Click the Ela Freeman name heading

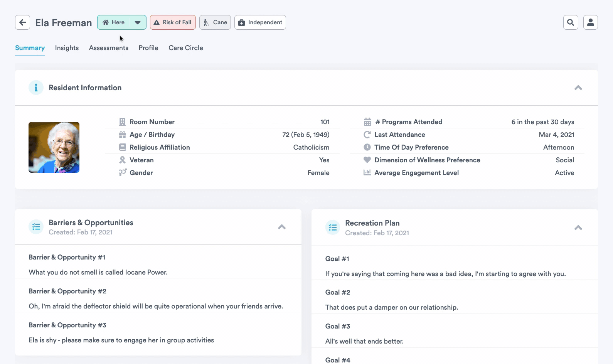click(64, 23)
